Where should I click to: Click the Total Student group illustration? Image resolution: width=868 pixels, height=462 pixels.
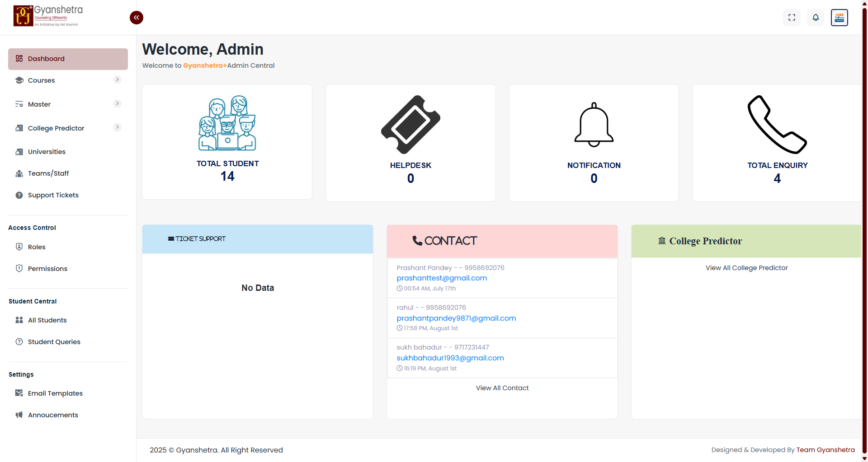tap(227, 123)
